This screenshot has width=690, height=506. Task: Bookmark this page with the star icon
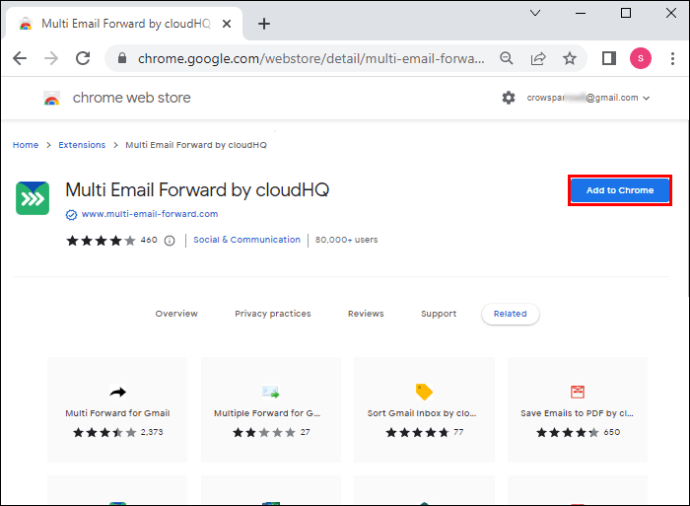[570, 58]
